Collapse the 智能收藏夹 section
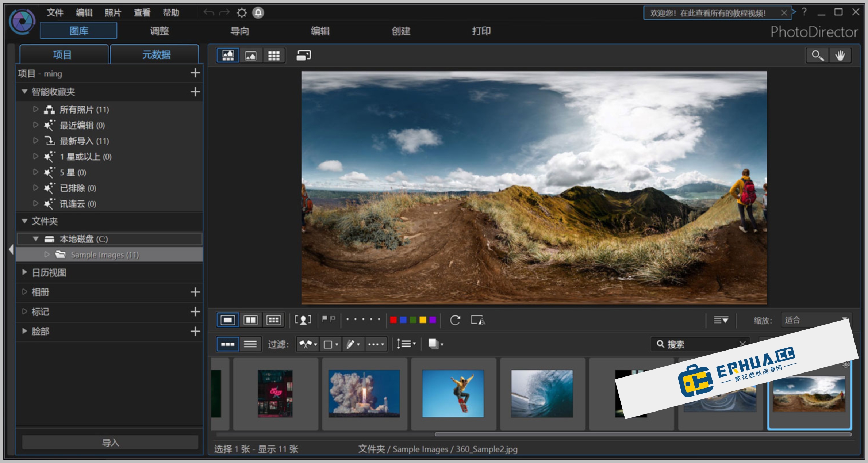The image size is (868, 463). [x=24, y=92]
